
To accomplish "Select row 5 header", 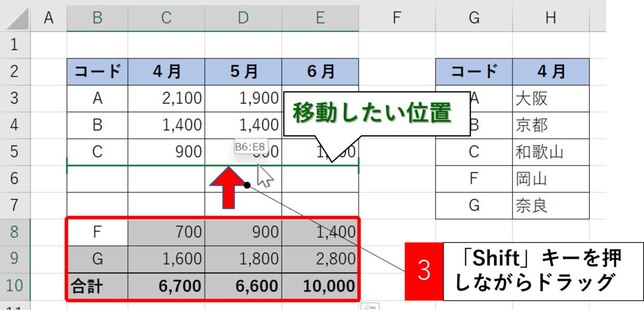I will 15,152.
